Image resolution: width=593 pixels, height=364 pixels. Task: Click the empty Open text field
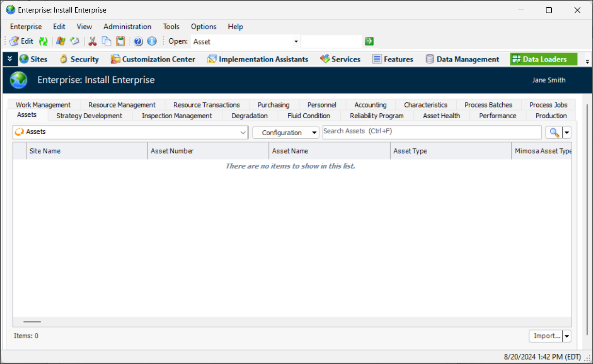pyautogui.click(x=331, y=42)
